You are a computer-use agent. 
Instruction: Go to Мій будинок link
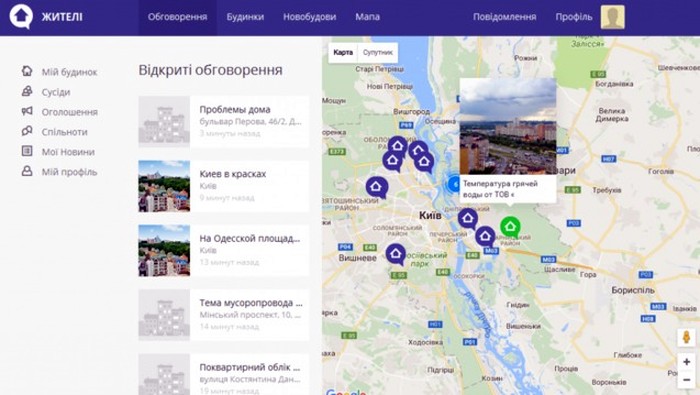[69, 72]
